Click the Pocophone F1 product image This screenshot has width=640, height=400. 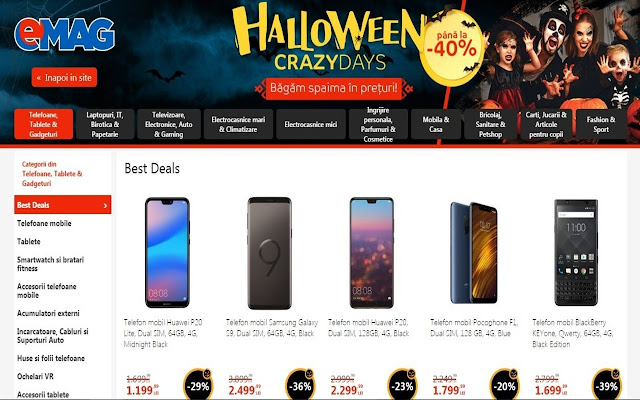click(x=474, y=253)
